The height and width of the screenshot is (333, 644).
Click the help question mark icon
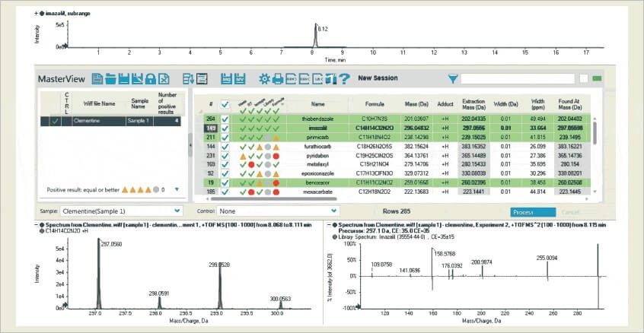coord(344,78)
